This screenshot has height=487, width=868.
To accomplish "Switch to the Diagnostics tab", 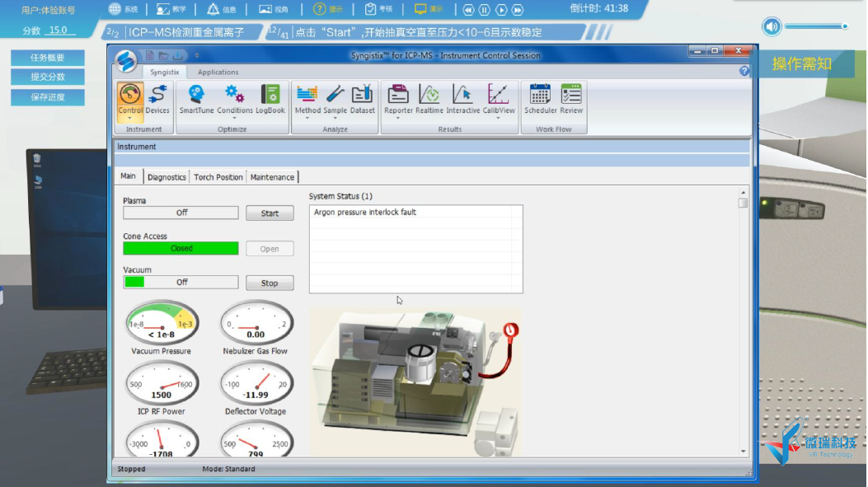I will [x=167, y=177].
